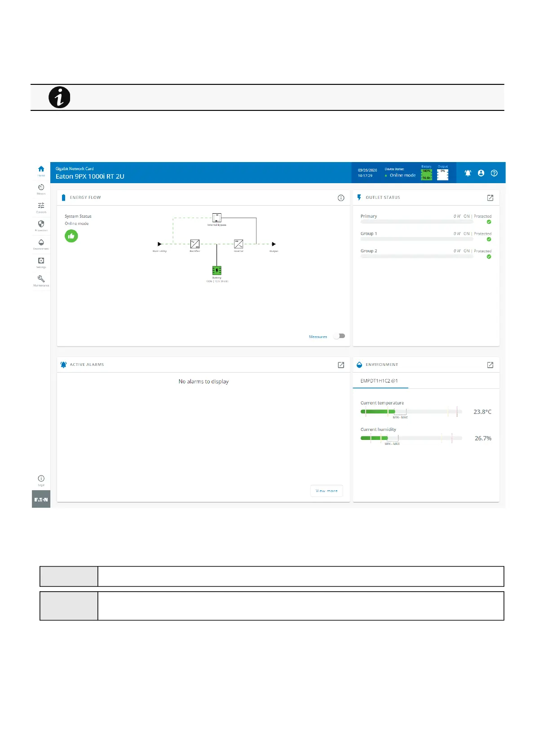Viewport: 535px width, 756px height.
Task: Click the Current temperature gauge bar
Action: coord(411,412)
